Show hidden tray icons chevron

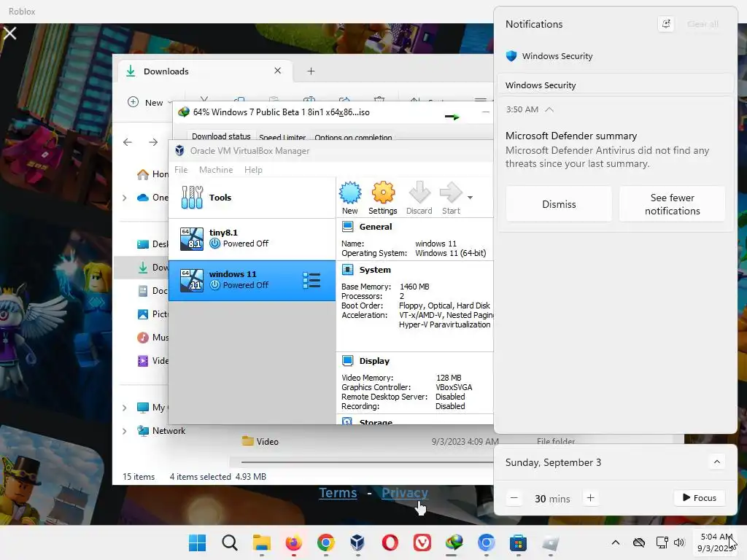tap(616, 542)
